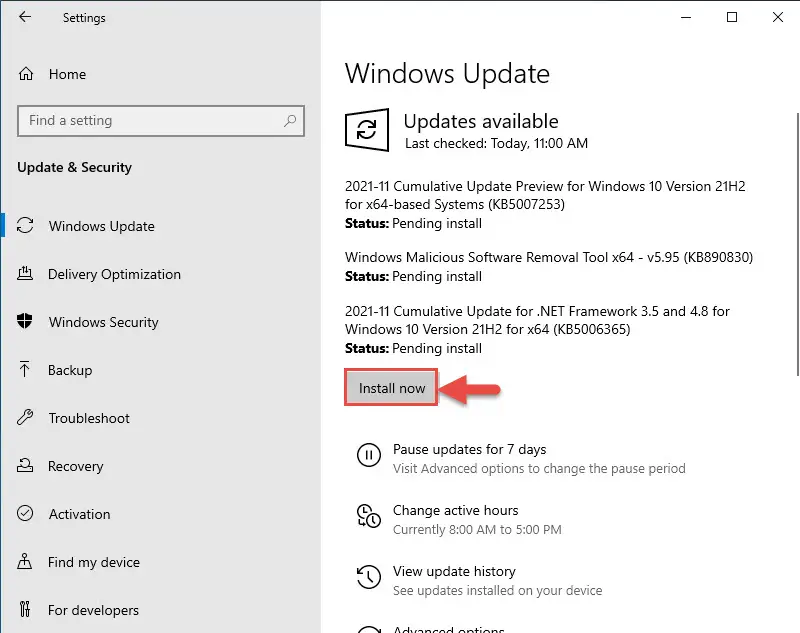Screen dimensions: 800x633
Task: Open the Troubleshoot section
Action: tap(89, 418)
